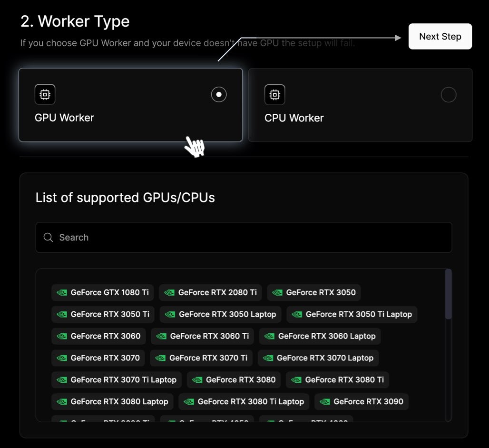
Task: Click Nvidia logo beside GeForce RTX 3080
Action: 197,380
